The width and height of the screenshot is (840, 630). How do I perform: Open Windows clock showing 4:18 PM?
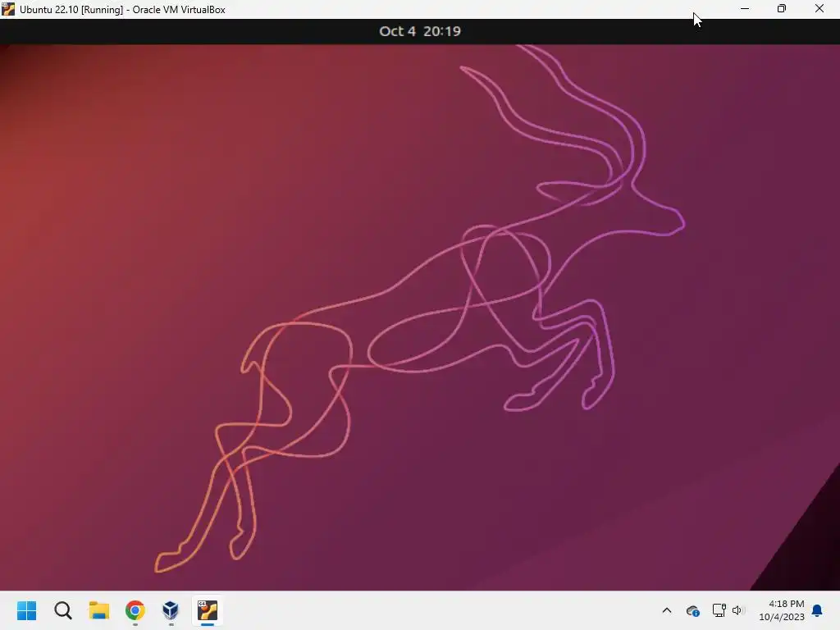pyautogui.click(x=782, y=610)
